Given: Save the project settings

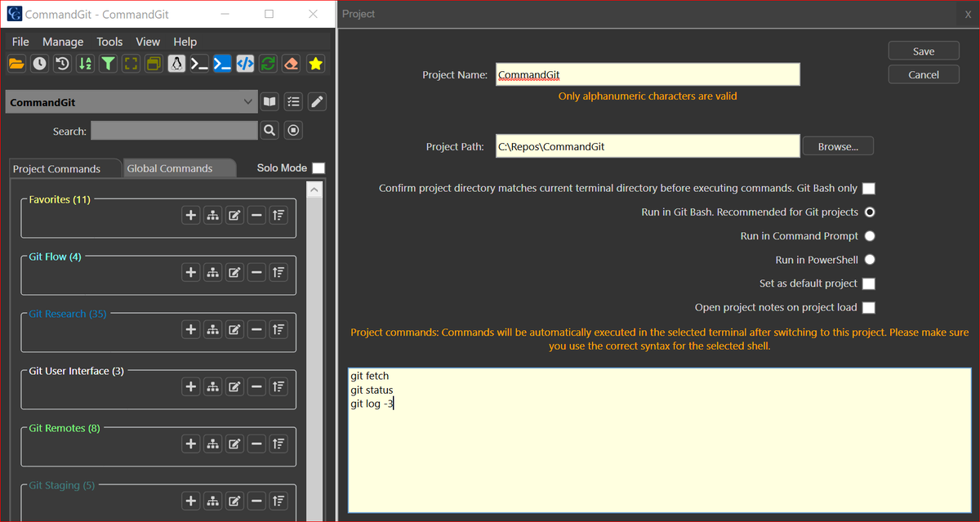Looking at the screenshot, I should [924, 50].
